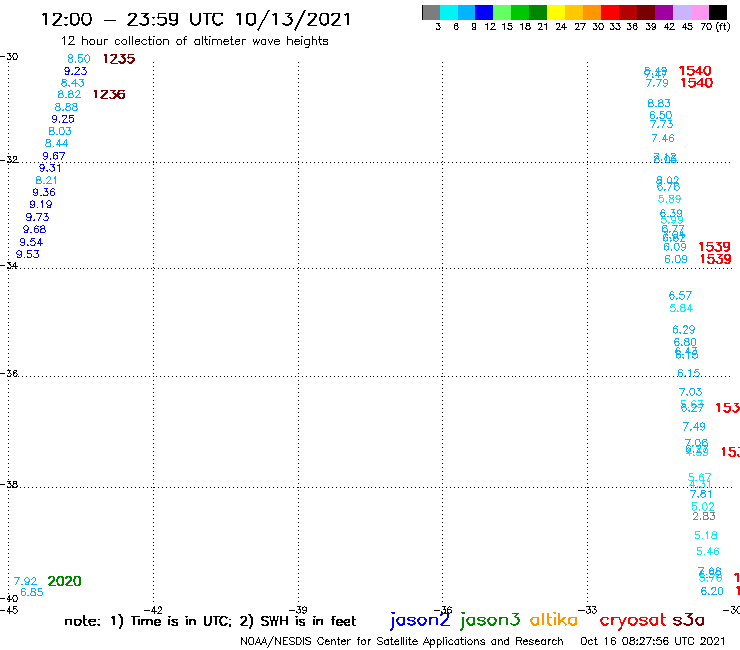Select the 9.53 wave height reading
Image resolution: width=740 pixels, height=650 pixels.
(28, 254)
